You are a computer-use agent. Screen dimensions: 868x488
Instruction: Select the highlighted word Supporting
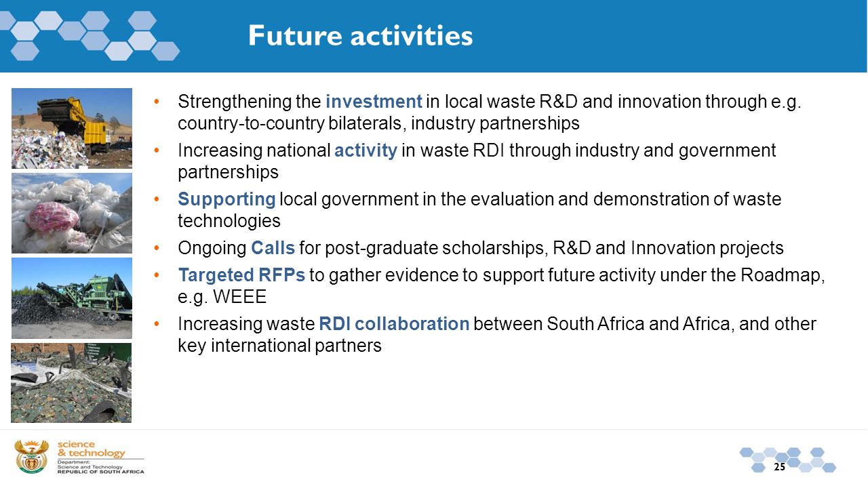point(226,199)
